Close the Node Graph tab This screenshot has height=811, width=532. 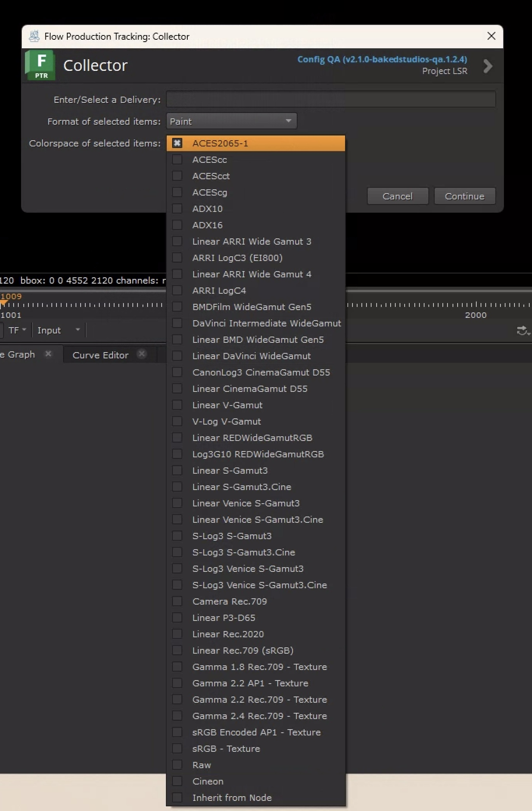(x=48, y=354)
